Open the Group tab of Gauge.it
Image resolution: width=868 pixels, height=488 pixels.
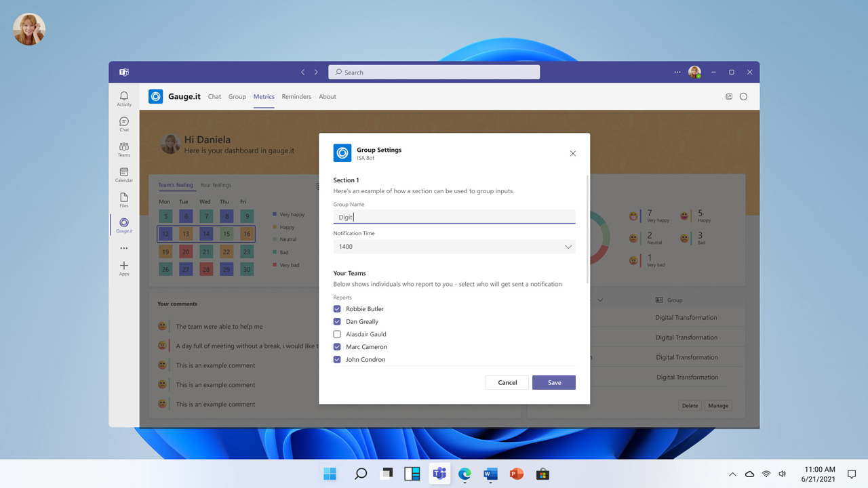[x=237, y=96]
